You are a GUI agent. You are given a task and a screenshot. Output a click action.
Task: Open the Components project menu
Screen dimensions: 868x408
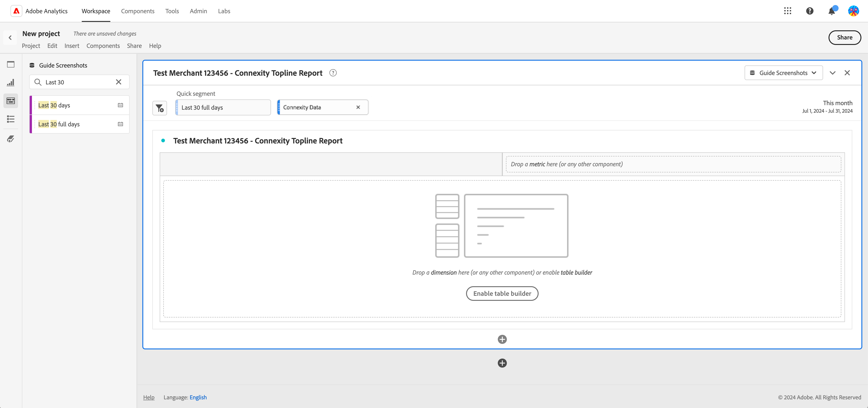click(103, 46)
